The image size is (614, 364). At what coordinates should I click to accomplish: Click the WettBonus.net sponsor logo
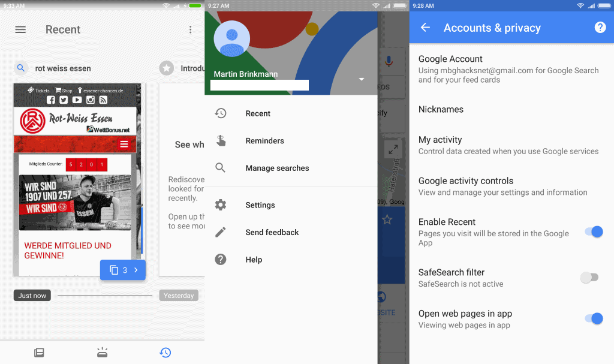pyautogui.click(x=108, y=130)
